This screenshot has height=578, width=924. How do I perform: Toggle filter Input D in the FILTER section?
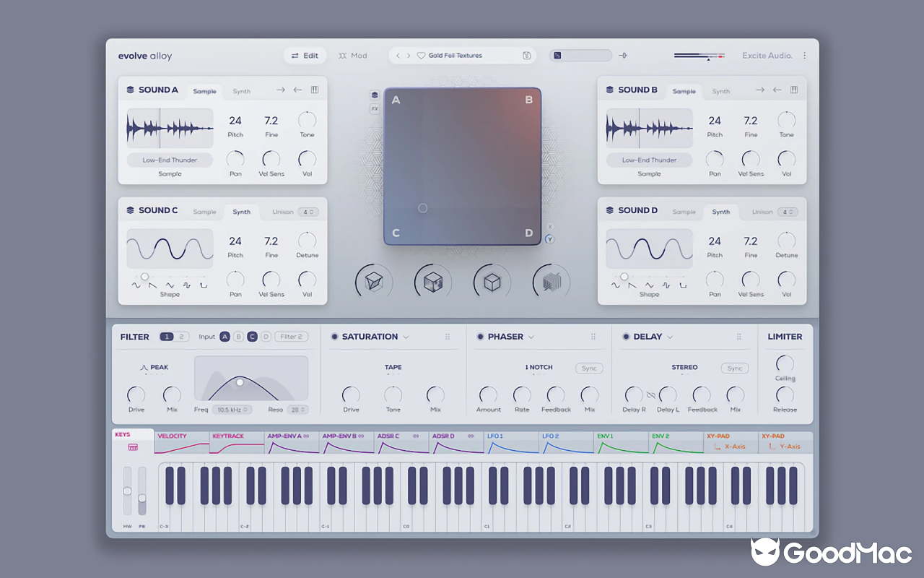pyautogui.click(x=265, y=337)
